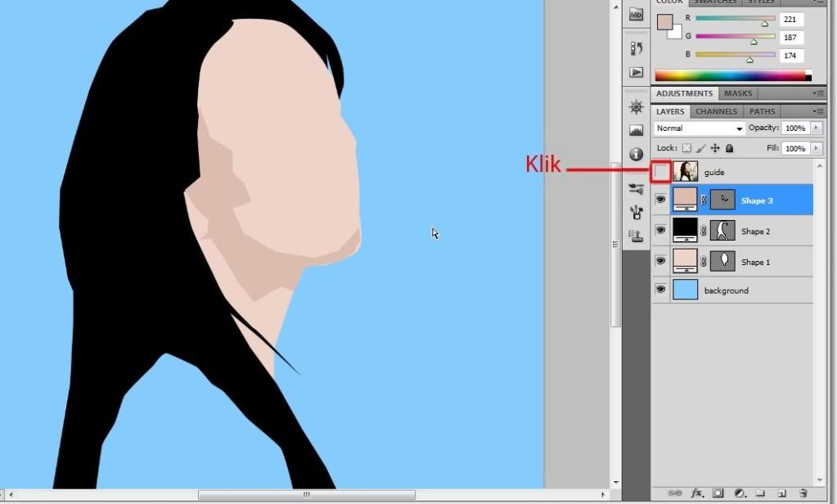Click the link icon on Shape 1 layer
The height and width of the screenshot is (504, 837).
tap(704, 262)
